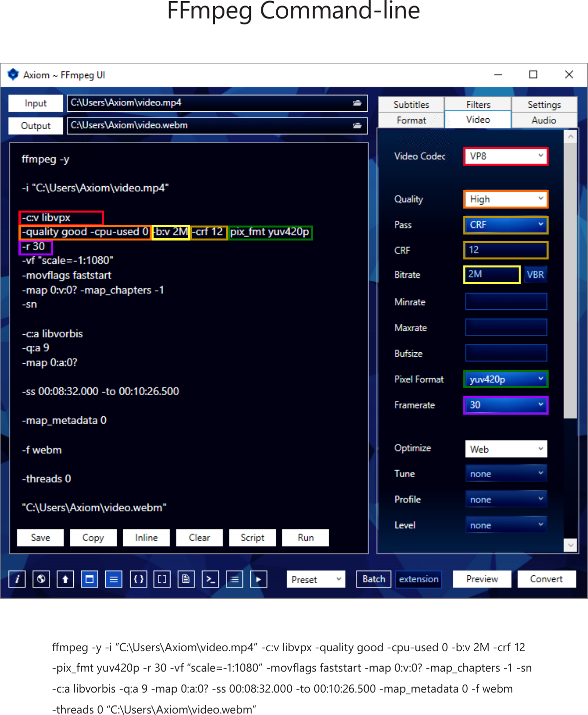Image resolution: width=588 pixels, height=715 pixels.
Task: Click the Bitrate 2M field
Action: point(492,274)
